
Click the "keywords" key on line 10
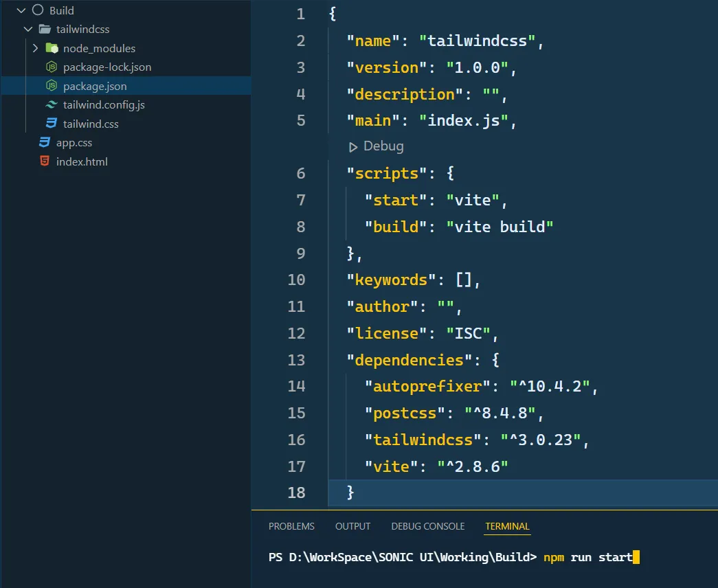391,280
